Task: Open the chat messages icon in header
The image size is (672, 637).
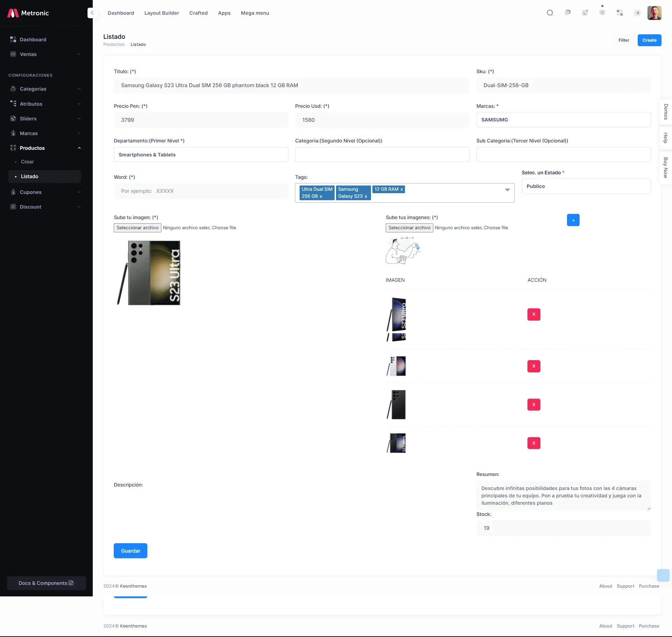Action: (x=567, y=13)
